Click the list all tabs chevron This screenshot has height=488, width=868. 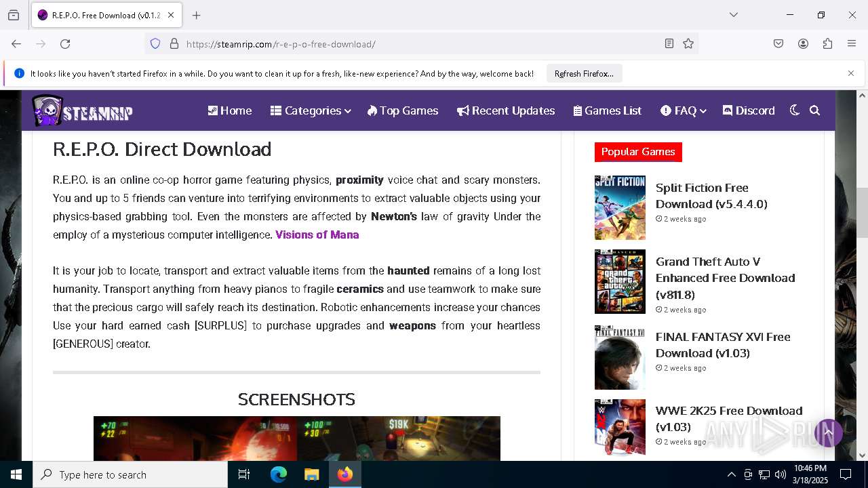[734, 15]
